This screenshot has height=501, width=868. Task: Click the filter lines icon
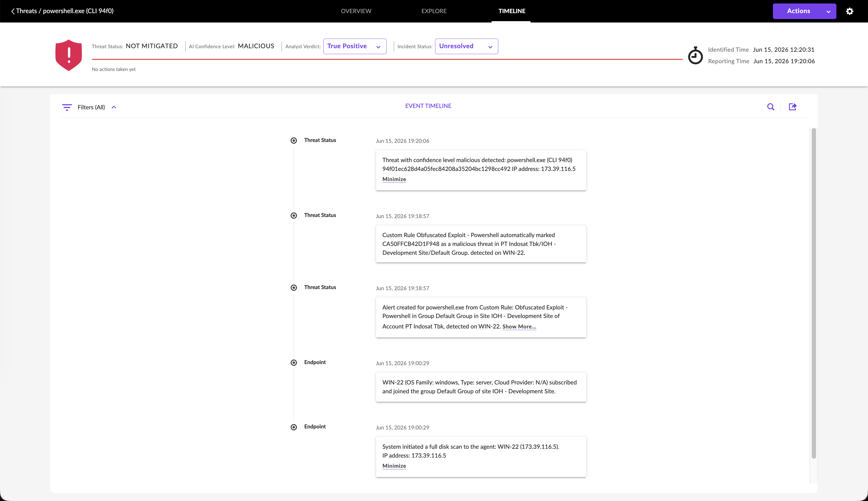click(x=67, y=107)
